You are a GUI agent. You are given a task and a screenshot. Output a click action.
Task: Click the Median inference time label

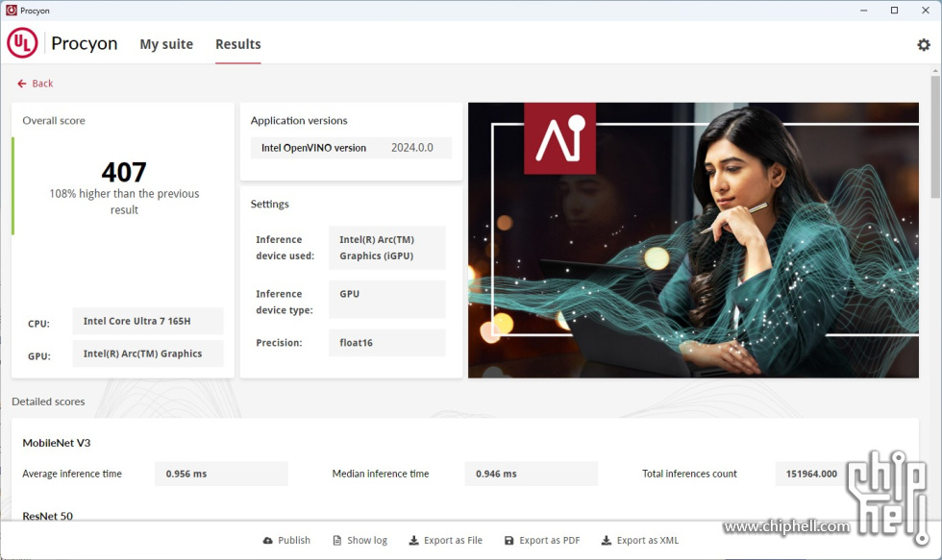[x=381, y=474]
